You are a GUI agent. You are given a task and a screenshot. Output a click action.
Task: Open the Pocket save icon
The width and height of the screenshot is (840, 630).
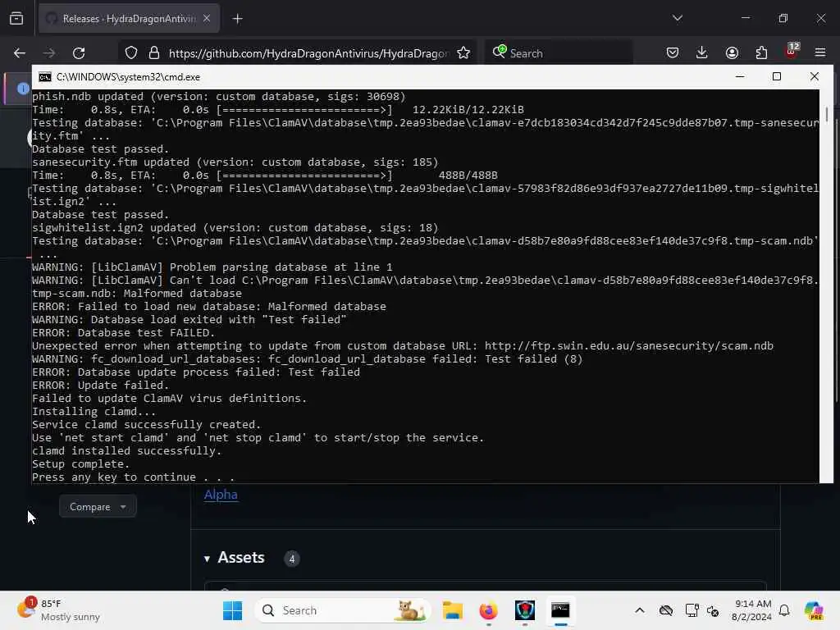[673, 52]
